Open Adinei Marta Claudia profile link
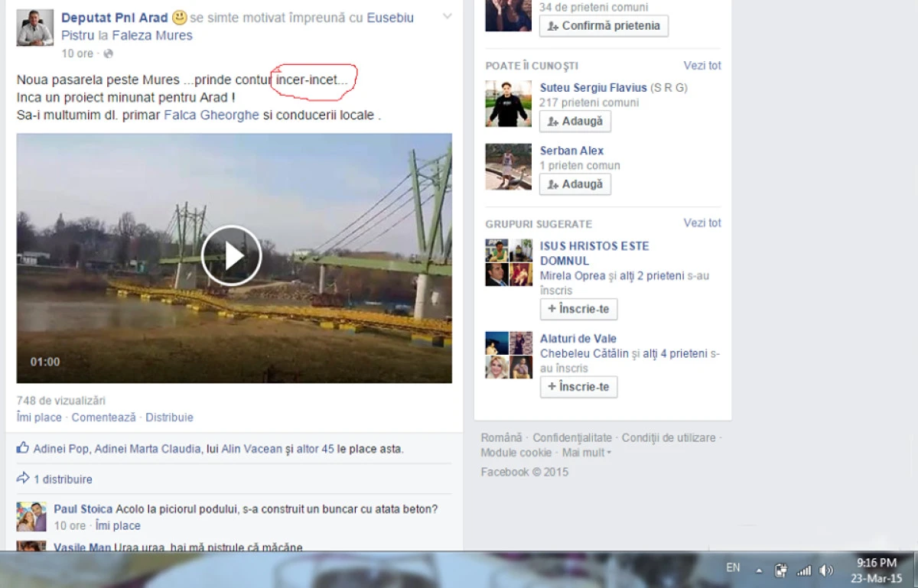The width and height of the screenshot is (918, 588). [x=148, y=449]
